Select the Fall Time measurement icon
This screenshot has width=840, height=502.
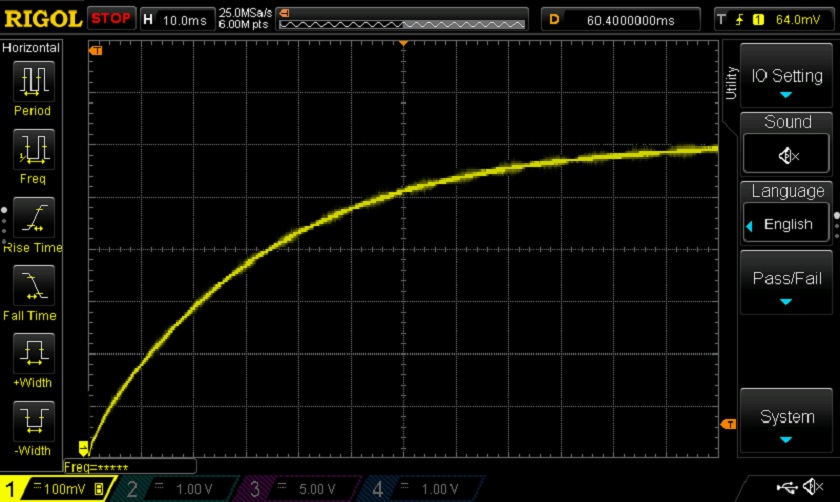(32, 286)
